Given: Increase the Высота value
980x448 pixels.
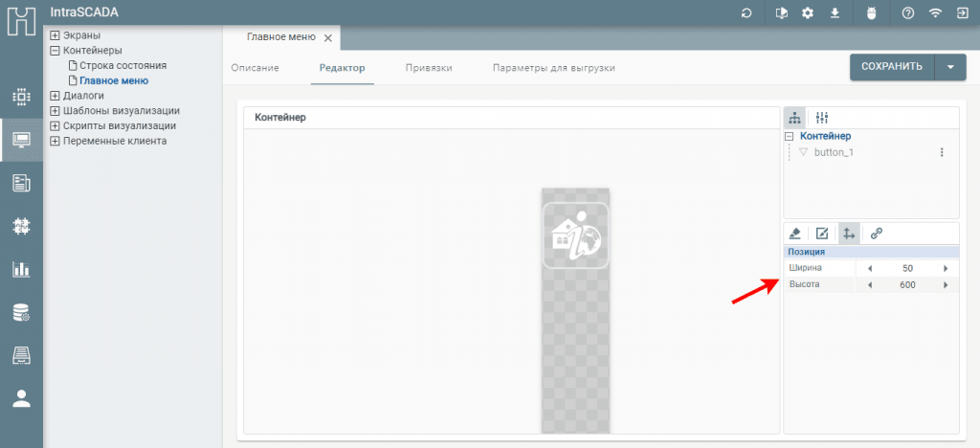Looking at the screenshot, I should click(x=945, y=285).
